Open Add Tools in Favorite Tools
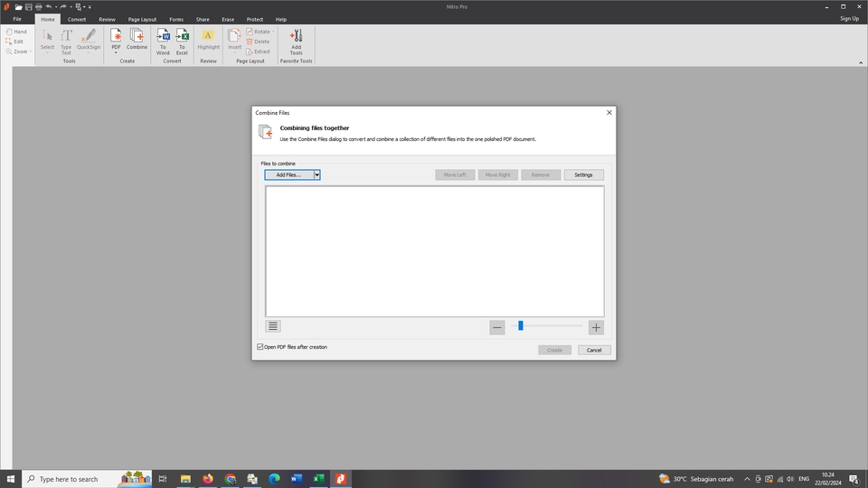Viewport: 868px width, 488px height. point(297,42)
